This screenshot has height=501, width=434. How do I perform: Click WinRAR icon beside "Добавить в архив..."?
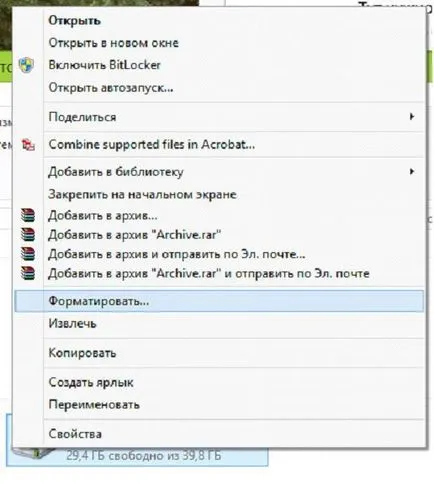(28, 215)
